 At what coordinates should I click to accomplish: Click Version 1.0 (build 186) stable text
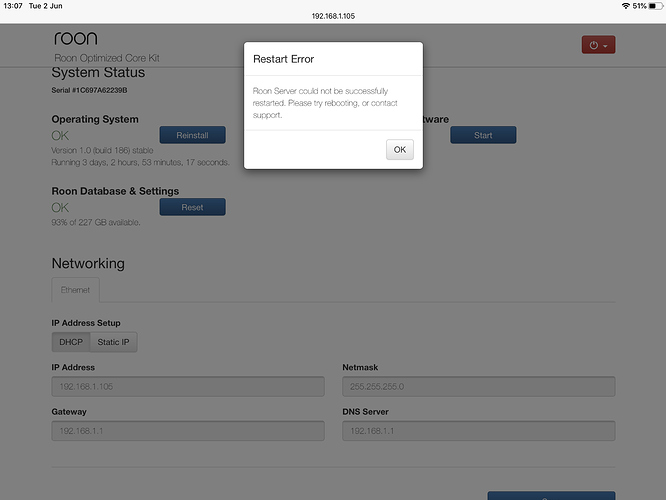(x=102, y=150)
